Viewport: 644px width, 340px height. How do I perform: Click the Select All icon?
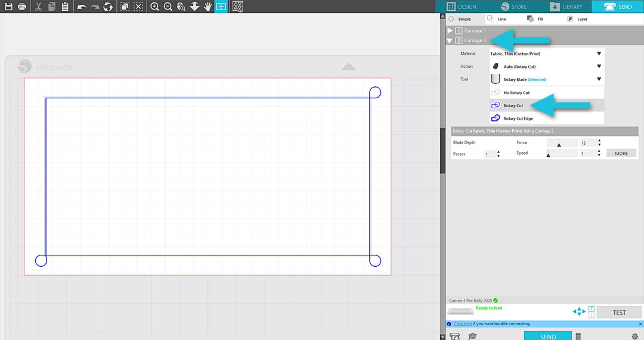125,7
